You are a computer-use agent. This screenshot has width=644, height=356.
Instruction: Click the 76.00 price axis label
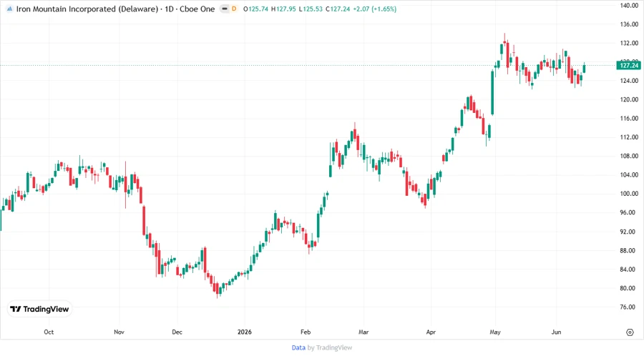(x=627, y=307)
